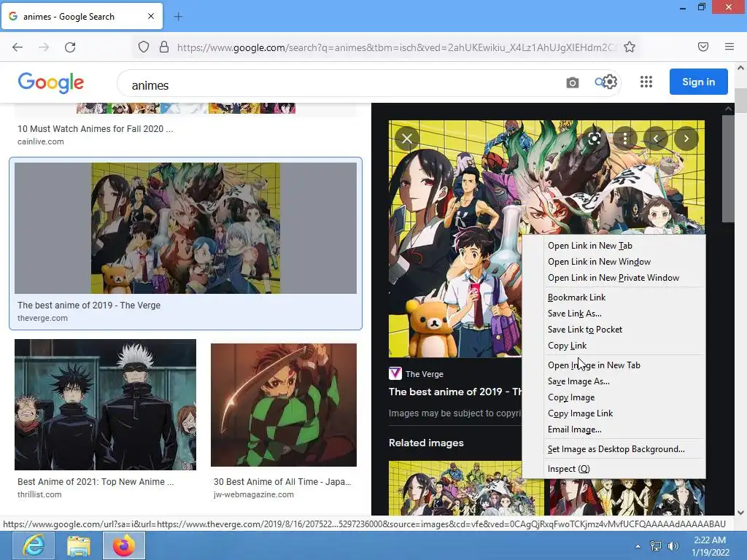Click the Firefox taskbar button
747x560 pixels.
[124, 545]
